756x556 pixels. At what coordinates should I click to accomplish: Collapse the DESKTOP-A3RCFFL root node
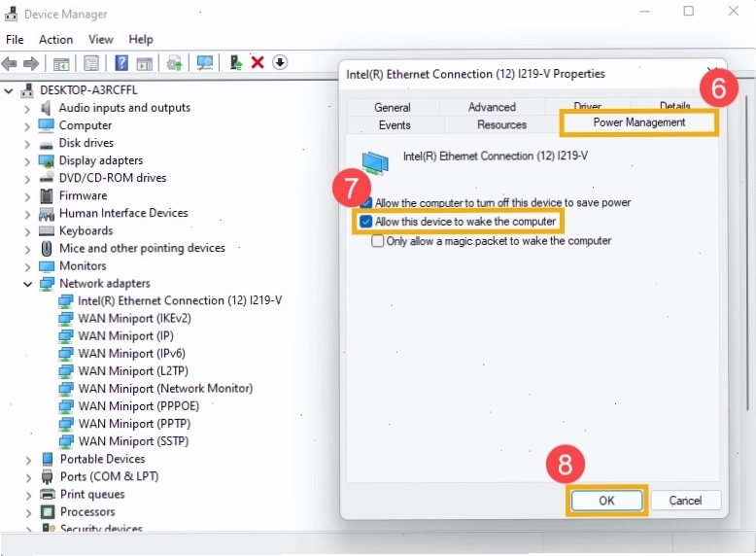(8, 90)
